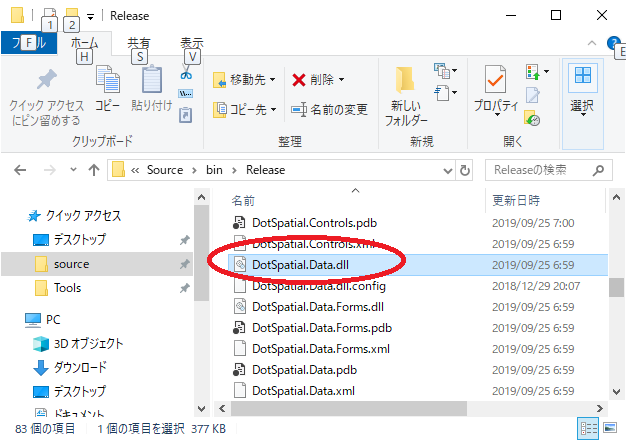Click the Open file dropdown icon
Screen dimensions: 626x441
point(537,72)
